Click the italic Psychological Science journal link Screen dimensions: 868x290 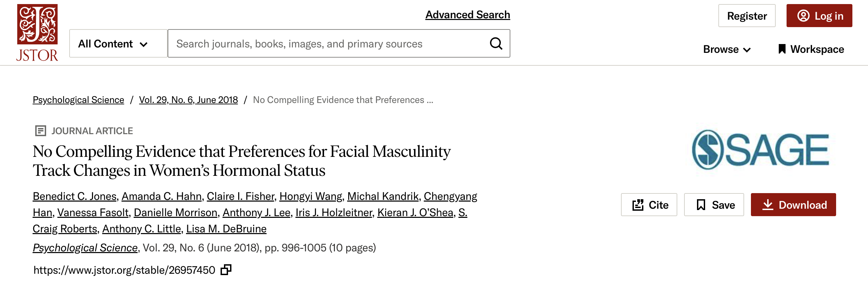85,248
